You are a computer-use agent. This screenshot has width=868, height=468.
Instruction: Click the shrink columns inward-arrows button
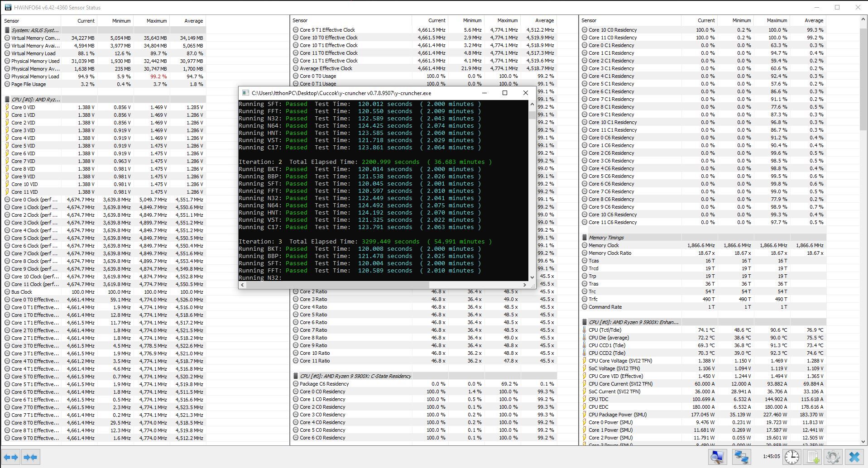click(x=30, y=457)
